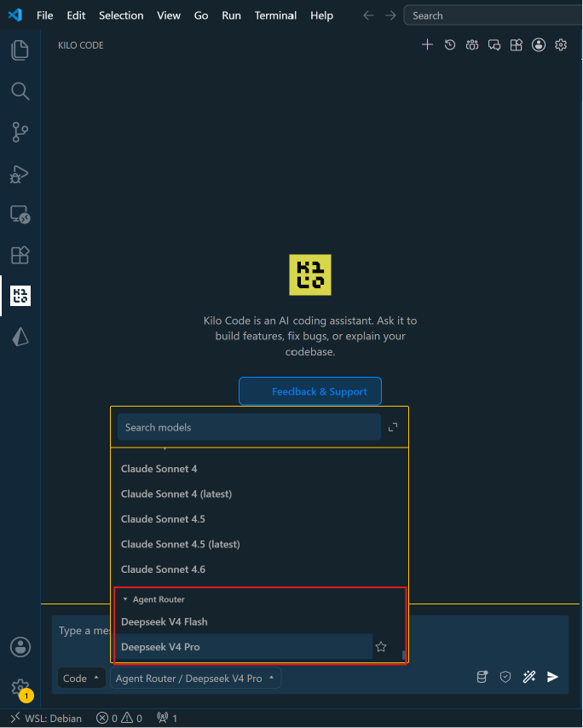
Task: Toggle the auto-approve shield icon
Action: coord(505,677)
